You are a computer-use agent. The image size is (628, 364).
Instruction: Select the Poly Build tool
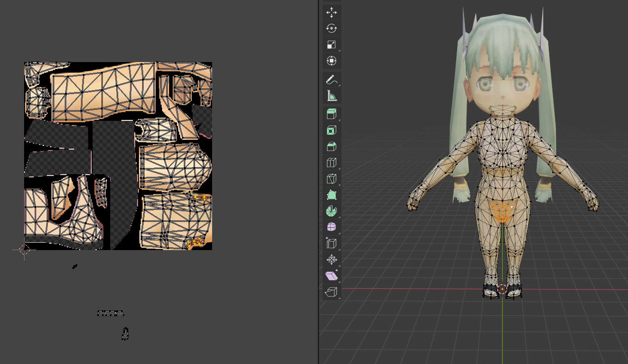[x=332, y=195]
